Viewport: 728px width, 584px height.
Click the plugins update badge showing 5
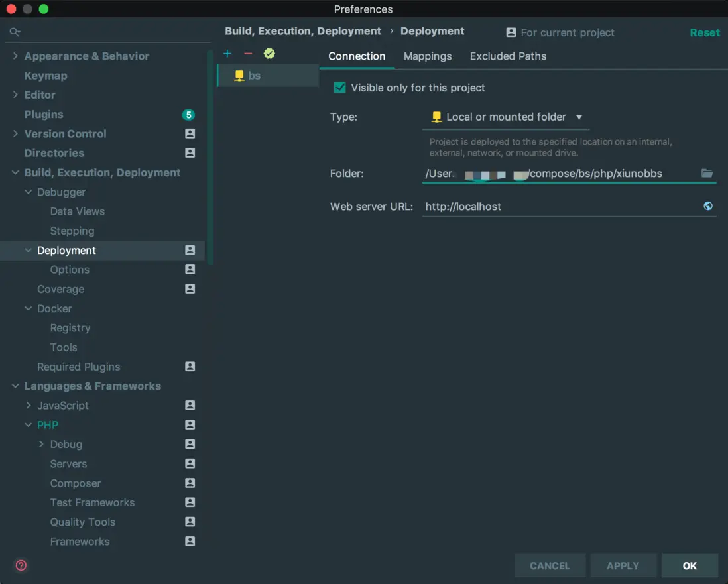pos(188,115)
